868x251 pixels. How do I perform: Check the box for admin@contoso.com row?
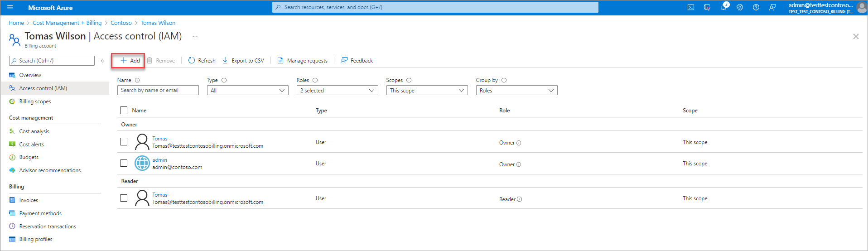124,163
